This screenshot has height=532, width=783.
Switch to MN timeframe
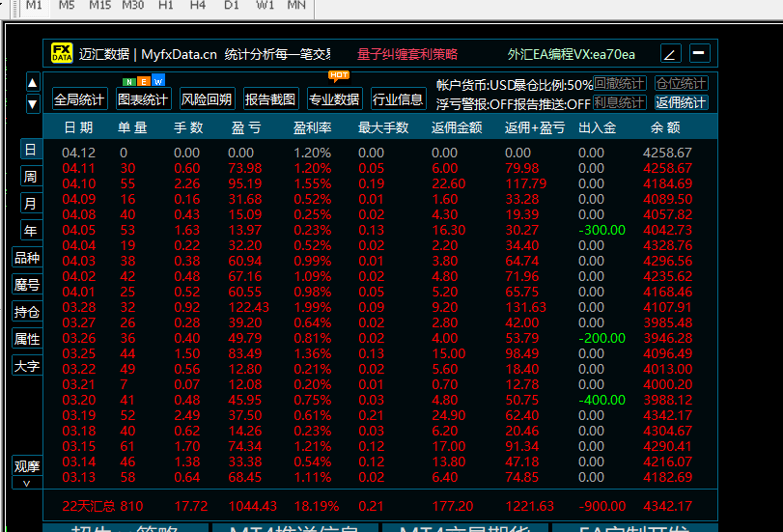point(296,6)
